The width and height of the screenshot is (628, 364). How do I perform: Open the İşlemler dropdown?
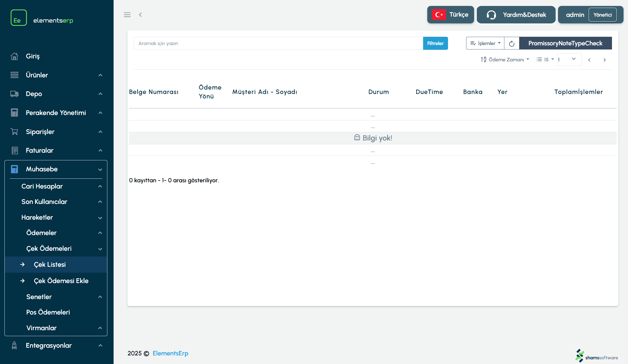[485, 44]
